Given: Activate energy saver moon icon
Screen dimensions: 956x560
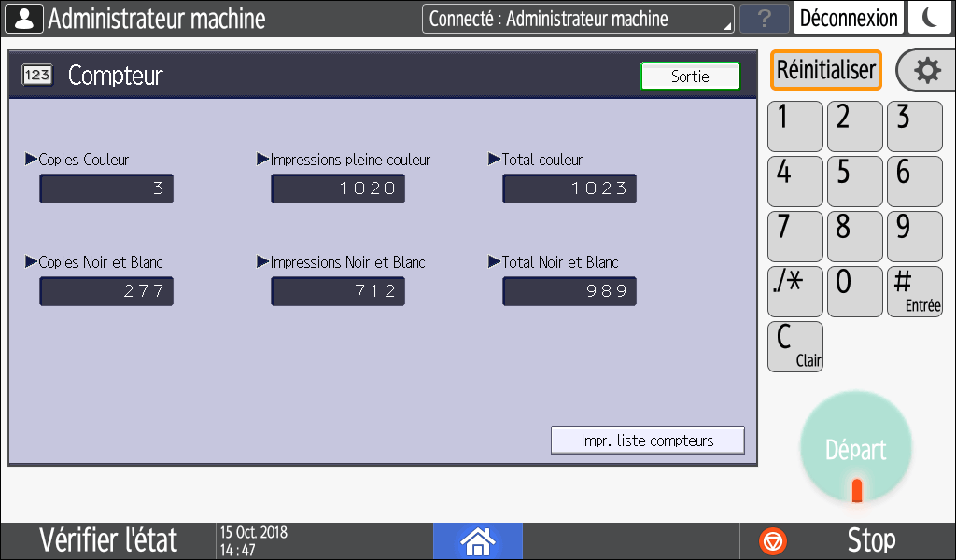Looking at the screenshot, I should click(x=929, y=19).
